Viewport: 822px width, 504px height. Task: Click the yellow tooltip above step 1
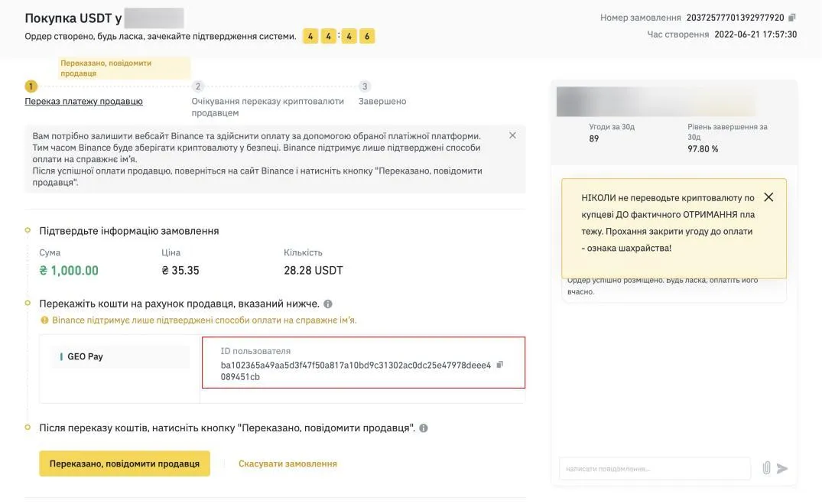(x=125, y=68)
